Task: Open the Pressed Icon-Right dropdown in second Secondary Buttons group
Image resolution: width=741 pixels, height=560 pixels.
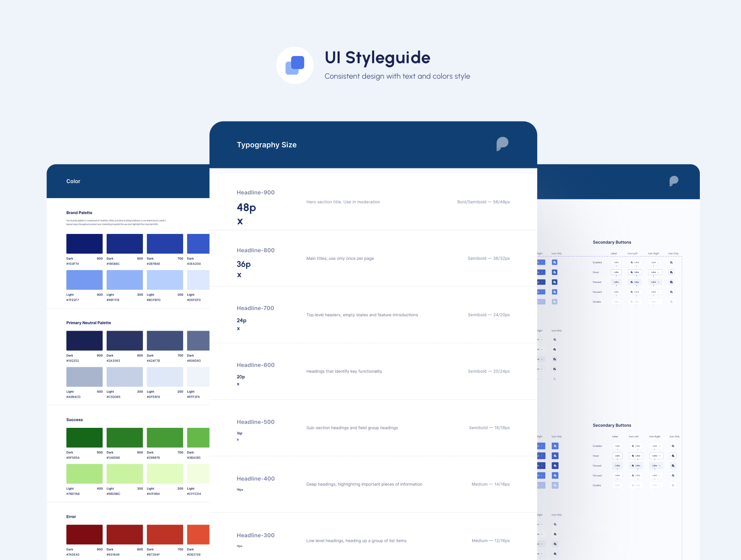Action: coord(656,466)
